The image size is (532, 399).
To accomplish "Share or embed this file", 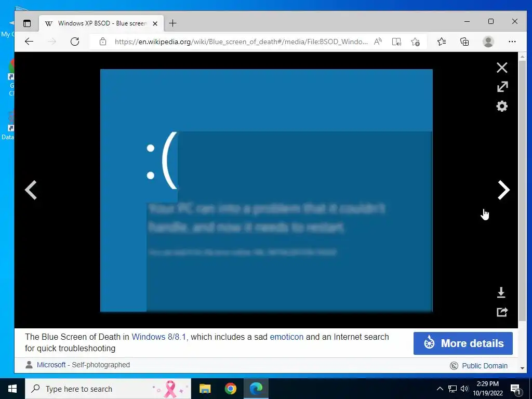I will point(502,312).
